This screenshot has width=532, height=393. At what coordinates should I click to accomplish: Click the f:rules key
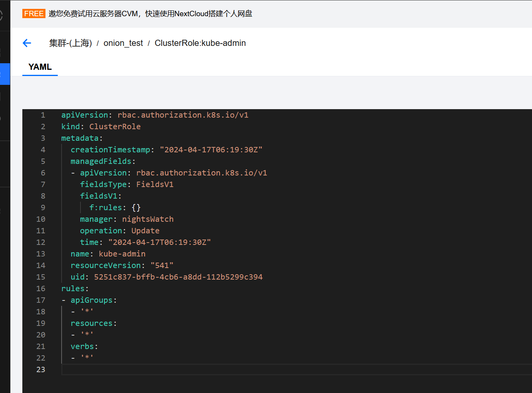click(106, 207)
